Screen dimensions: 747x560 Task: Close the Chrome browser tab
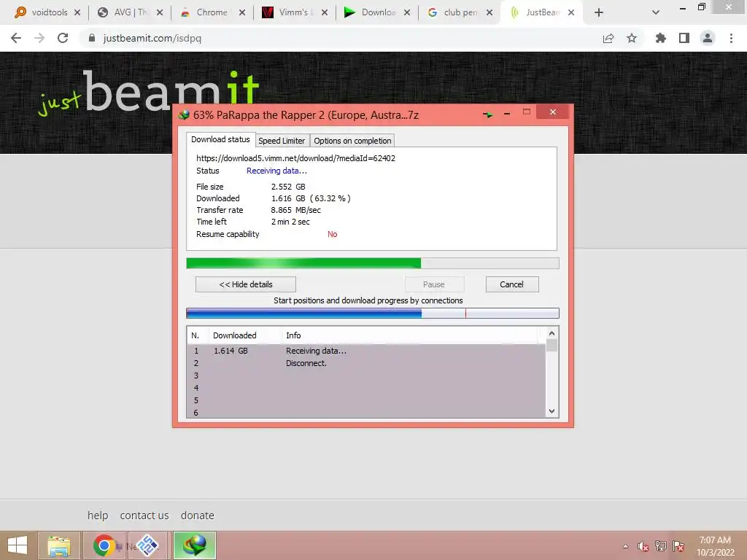pyautogui.click(x=242, y=13)
